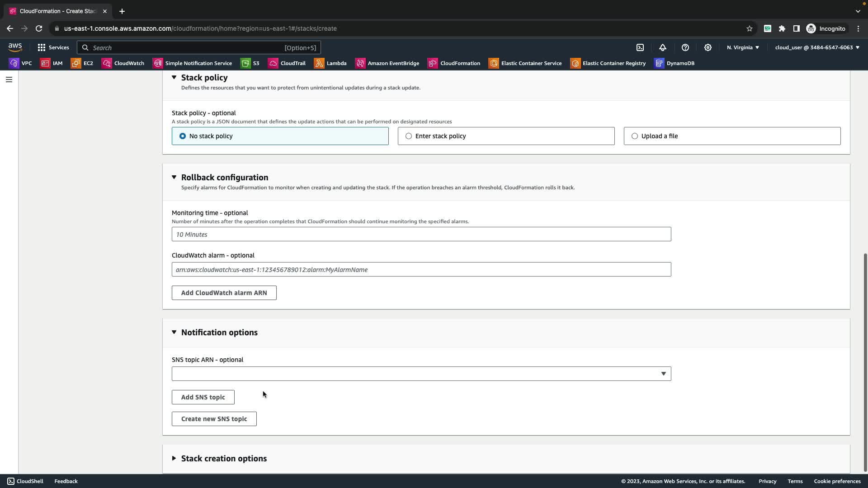Open the DynamoDB shortcut in favorites bar
This screenshot has height=488, width=868.
coord(674,63)
